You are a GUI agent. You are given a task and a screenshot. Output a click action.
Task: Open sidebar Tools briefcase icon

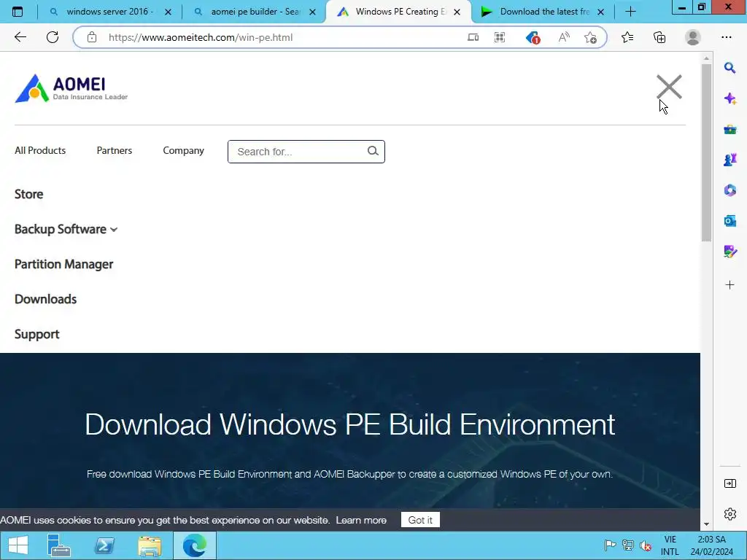[x=729, y=129]
